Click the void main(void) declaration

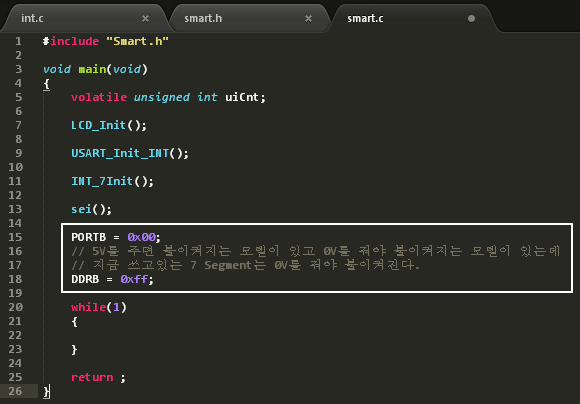click(95, 69)
